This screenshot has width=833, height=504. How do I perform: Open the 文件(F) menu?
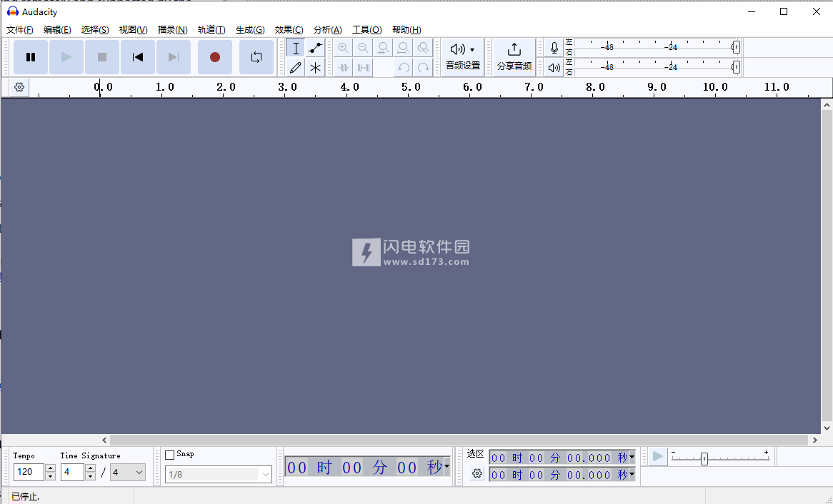point(20,30)
